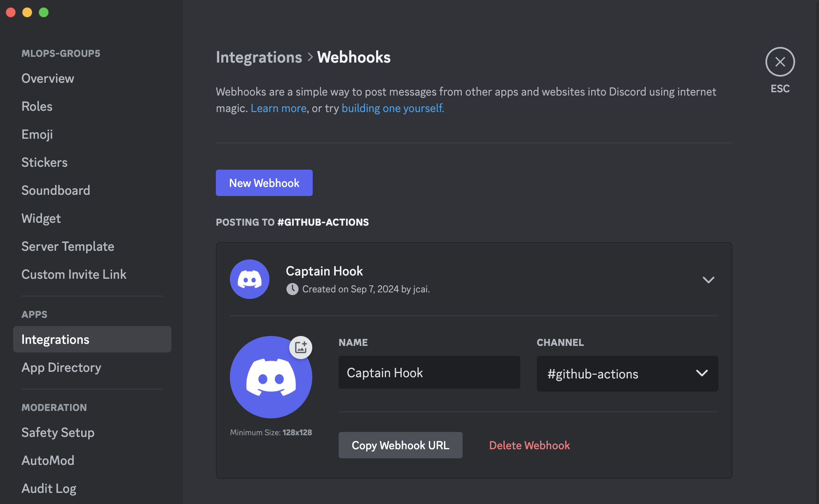Open Overview in the sidebar
This screenshot has height=504, width=819.
[48, 78]
